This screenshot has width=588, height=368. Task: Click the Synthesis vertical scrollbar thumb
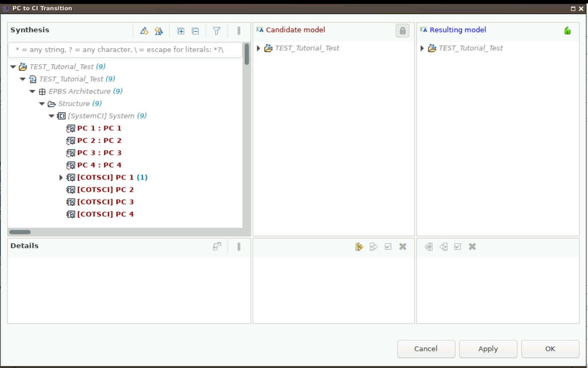click(247, 54)
